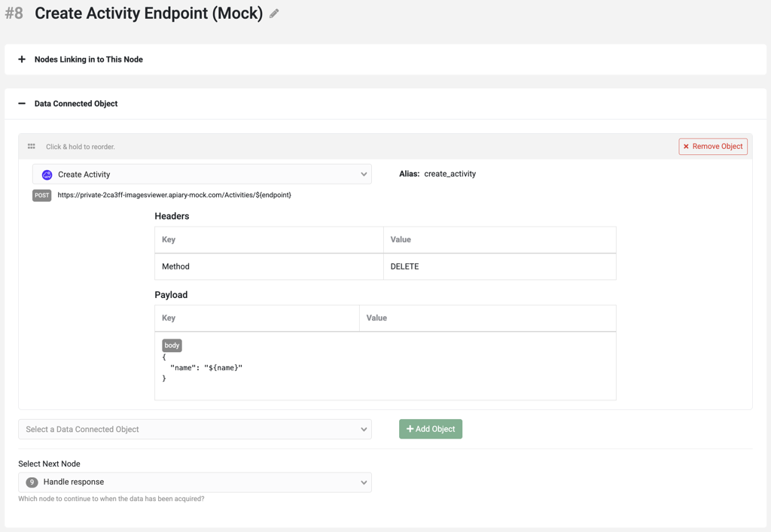
Task: Open the Select Next Node dropdown
Action: 194,482
